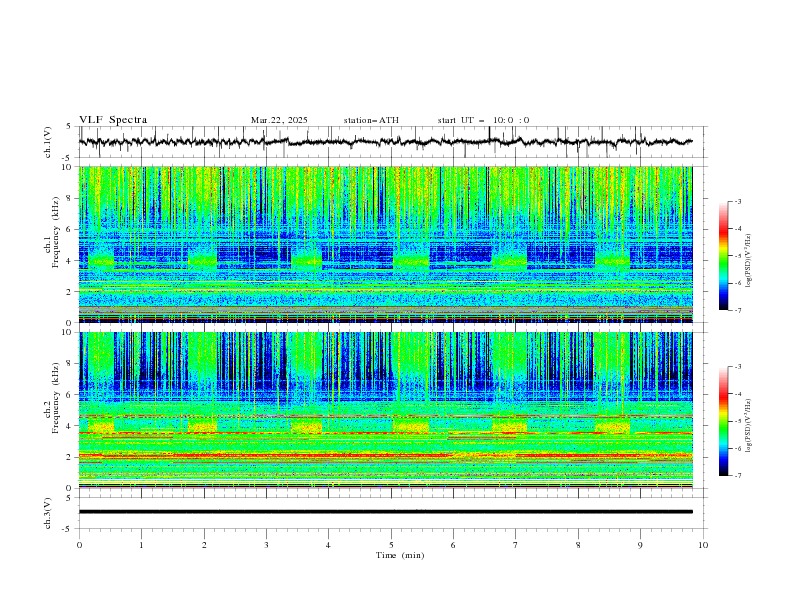Screen dimensions: 792x612
Task: Click the ch.2 spectrogram color scale bar
Action: point(723,421)
